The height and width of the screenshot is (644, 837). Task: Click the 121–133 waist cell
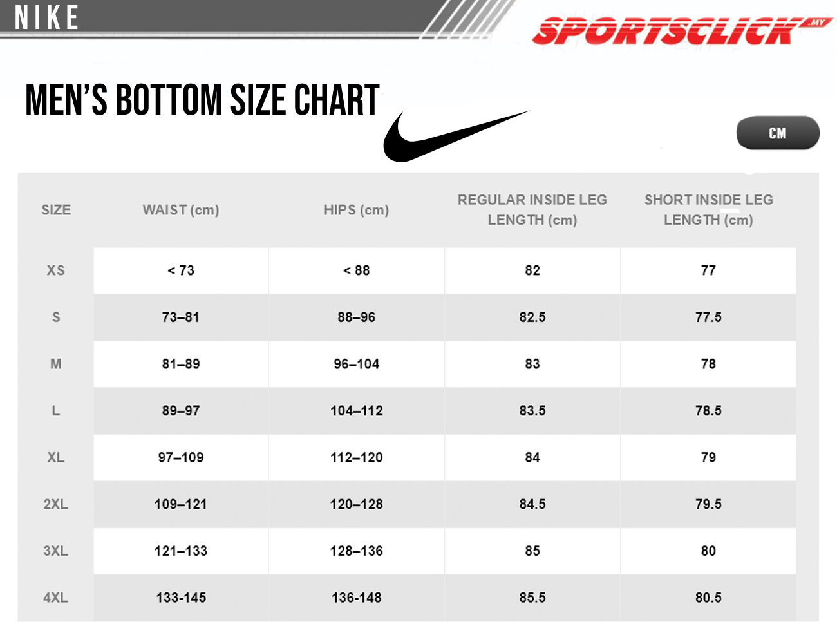click(x=181, y=551)
